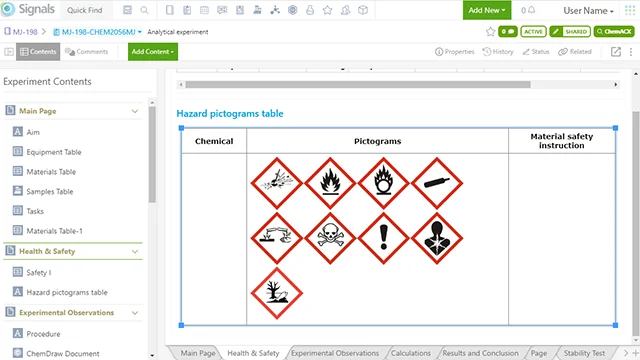
Task: Open the Status button
Action: 536,52
